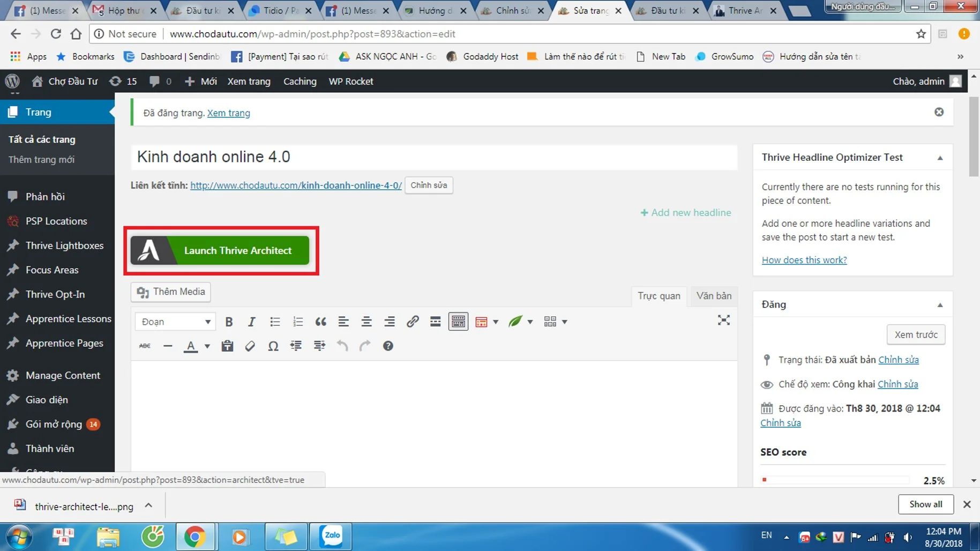The image size is (980, 551).
Task: Open WP Rocket admin bar menu
Action: click(x=351, y=81)
